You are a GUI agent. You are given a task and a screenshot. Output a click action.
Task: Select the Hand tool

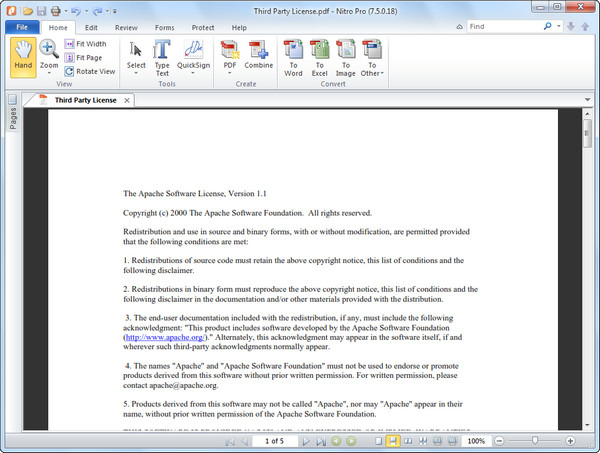click(21, 57)
